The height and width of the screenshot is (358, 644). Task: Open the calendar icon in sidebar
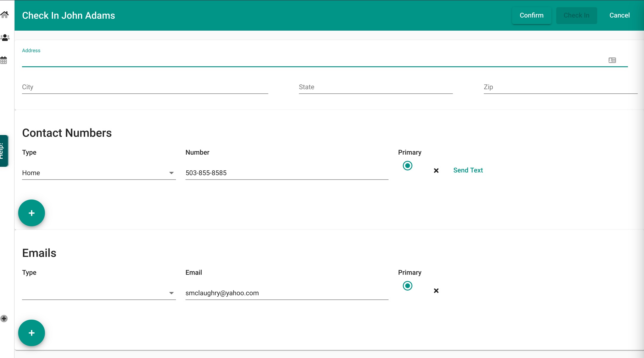(4, 60)
